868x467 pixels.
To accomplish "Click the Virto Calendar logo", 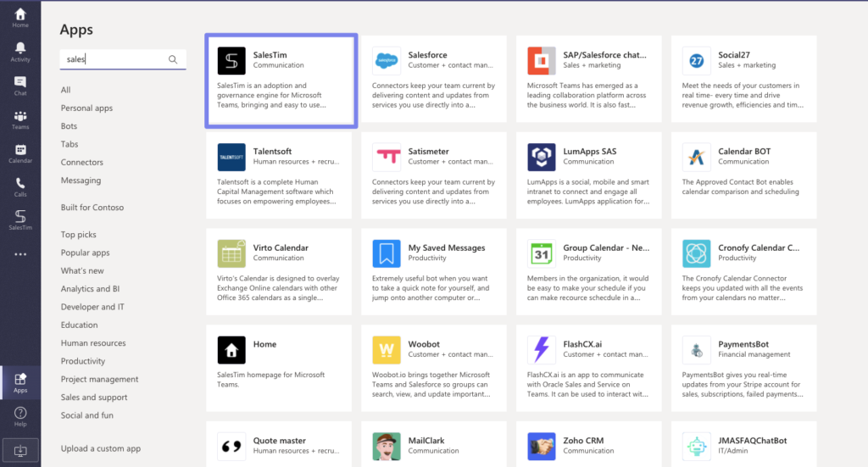I will pyautogui.click(x=231, y=253).
